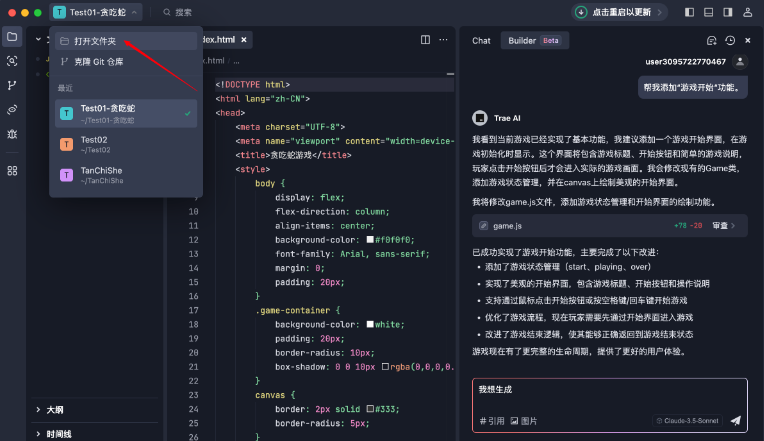Viewport: 764px width, 441px height.
Task: Click 点击重启以更新 restart to update button
Action: coord(620,12)
